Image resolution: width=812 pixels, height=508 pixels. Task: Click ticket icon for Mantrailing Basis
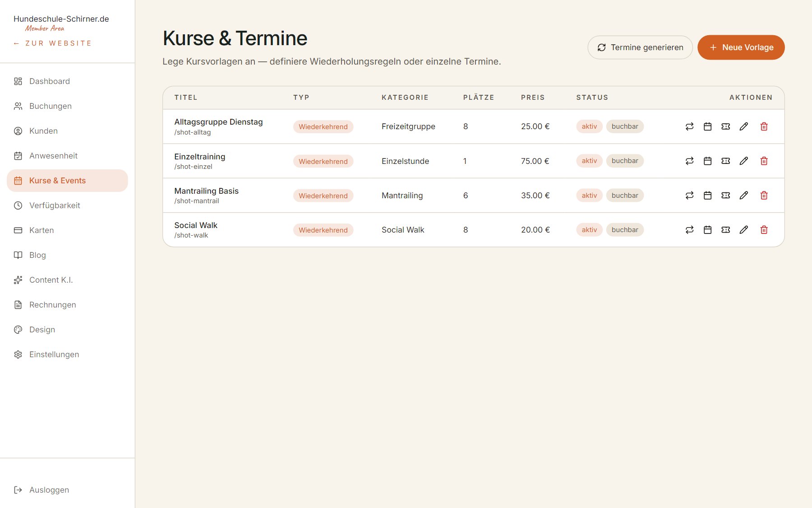(725, 195)
